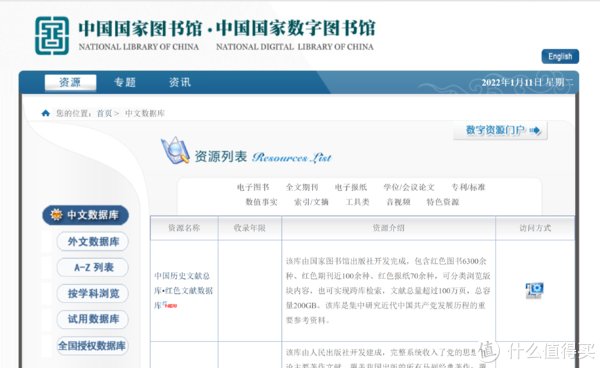Click the 资源名称 column header
This screenshot has width=600, height=368.
click(x=184, y=228)
